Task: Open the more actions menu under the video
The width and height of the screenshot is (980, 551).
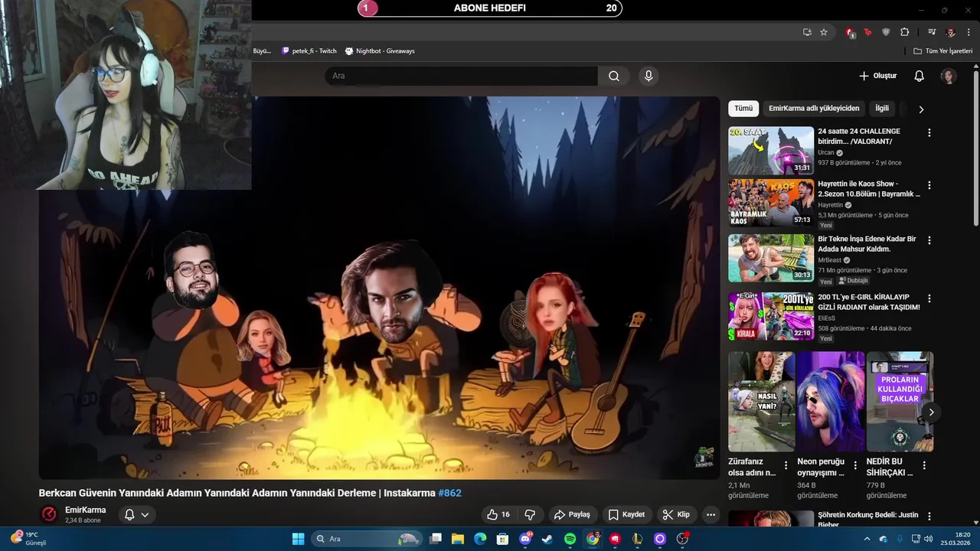Action: [710, 514]
